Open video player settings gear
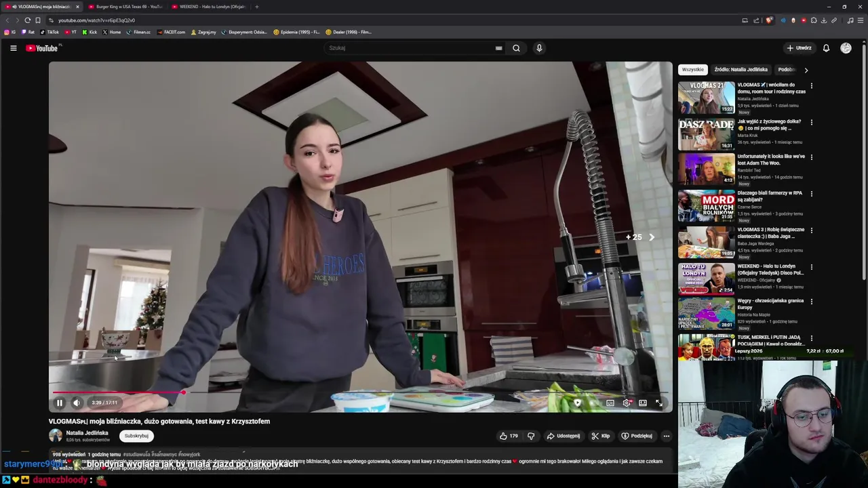This screenshot has width=868, height=488. pos(627,403)
